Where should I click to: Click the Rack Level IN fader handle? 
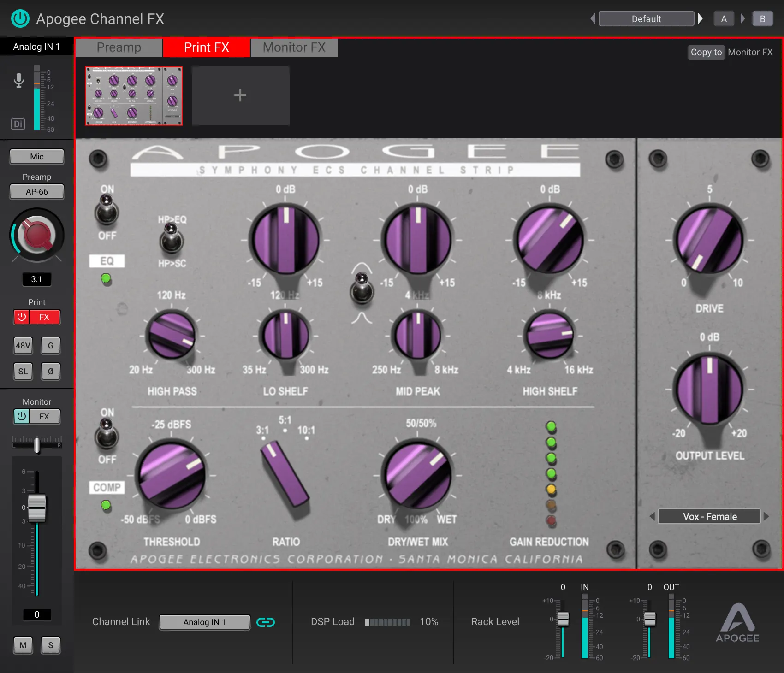(563, 619)
